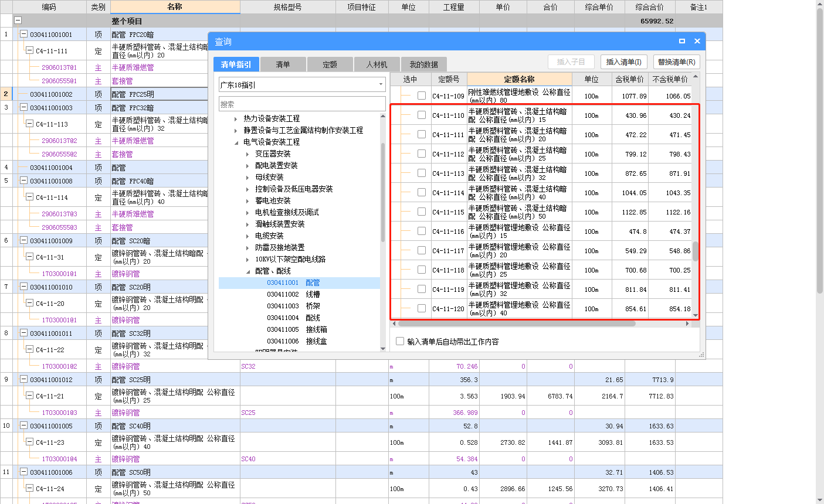824x504 pixels.
Task: Collapse the C4-11-113 row in main table
Action: [29, 124]
